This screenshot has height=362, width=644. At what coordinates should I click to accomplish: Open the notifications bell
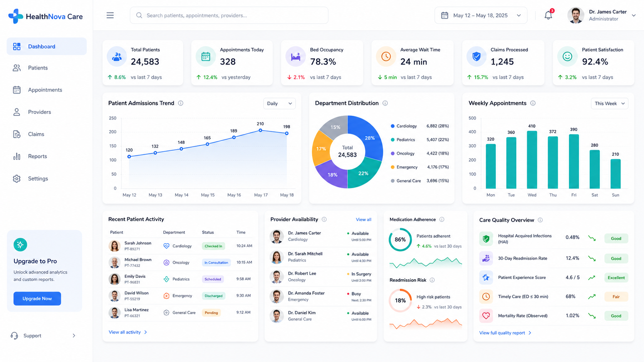(x=548, y=15)
